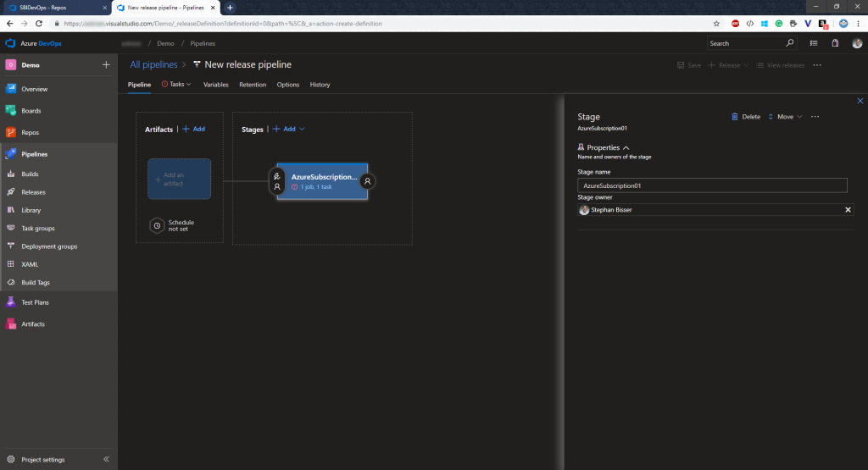Open Test Plans section

tap(35, 302)
